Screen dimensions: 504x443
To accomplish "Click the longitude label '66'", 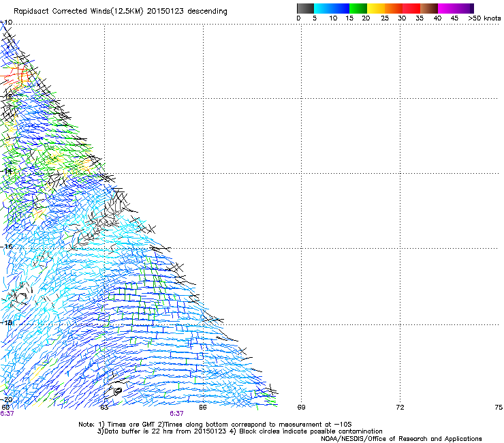I will pos(202,408).
